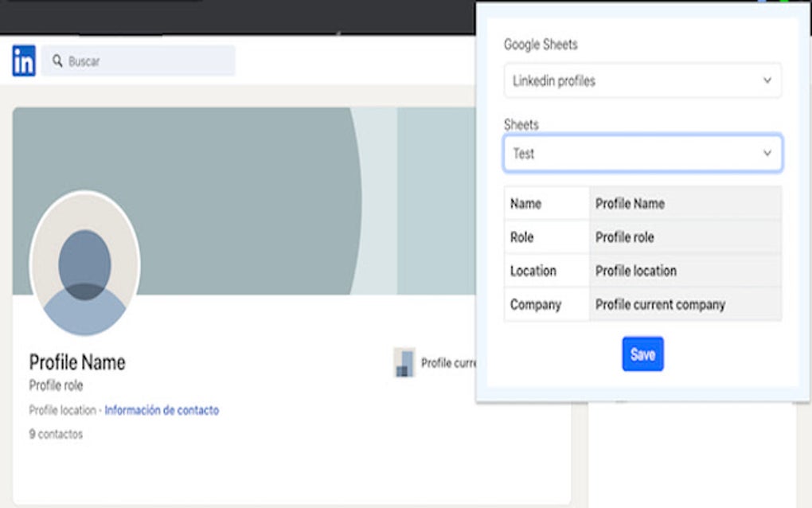
Task: Click the chevron on the Linkedin profiles selector
Action: (x=767, y=80)
